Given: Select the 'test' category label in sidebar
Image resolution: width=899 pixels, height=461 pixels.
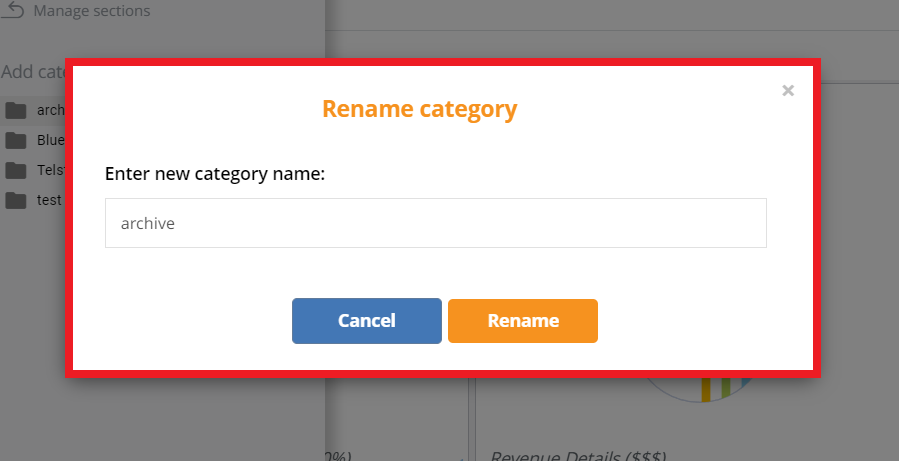Looking at the screenshot, I should (x=49, y=200).
